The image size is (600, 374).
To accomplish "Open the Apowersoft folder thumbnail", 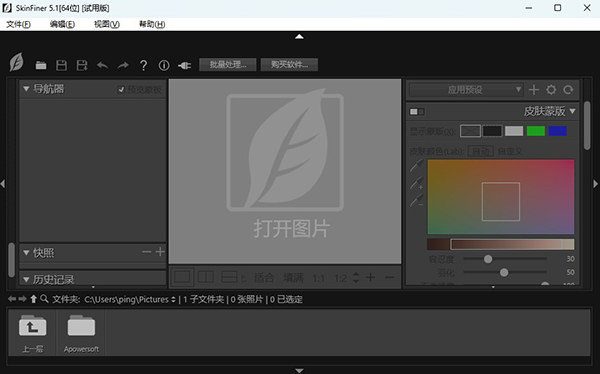I will click(x=81, y=333).
